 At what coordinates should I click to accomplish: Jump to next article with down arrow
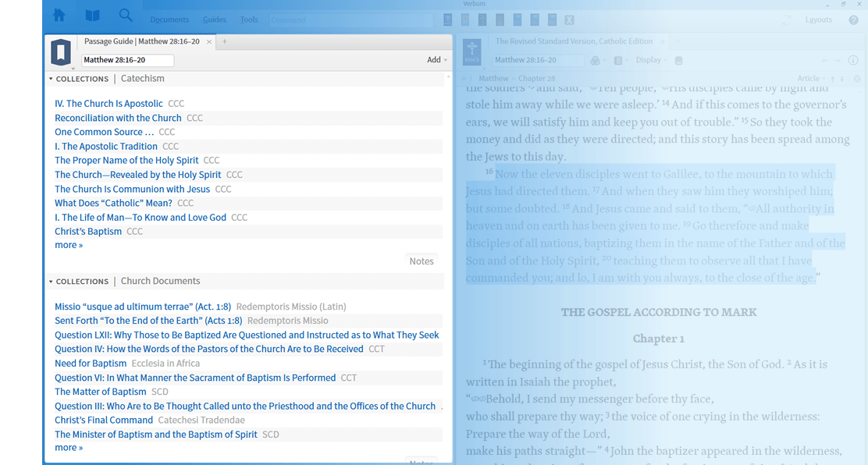point(842,79)
